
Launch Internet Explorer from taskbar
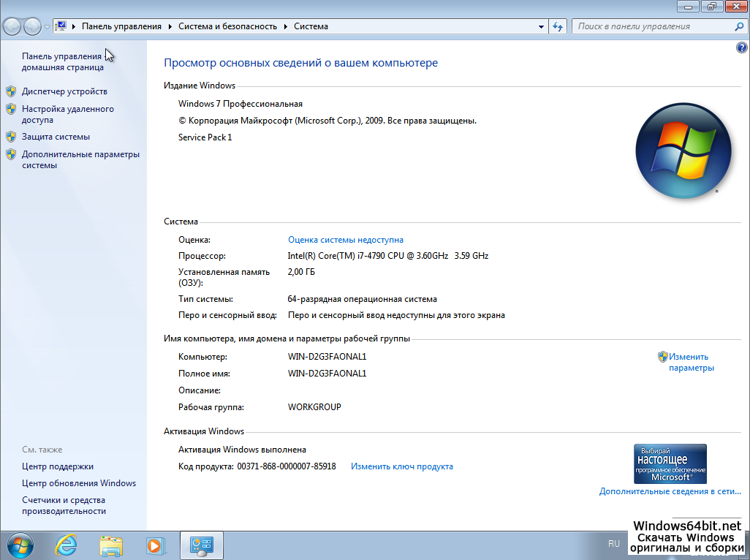coord(66,545)
